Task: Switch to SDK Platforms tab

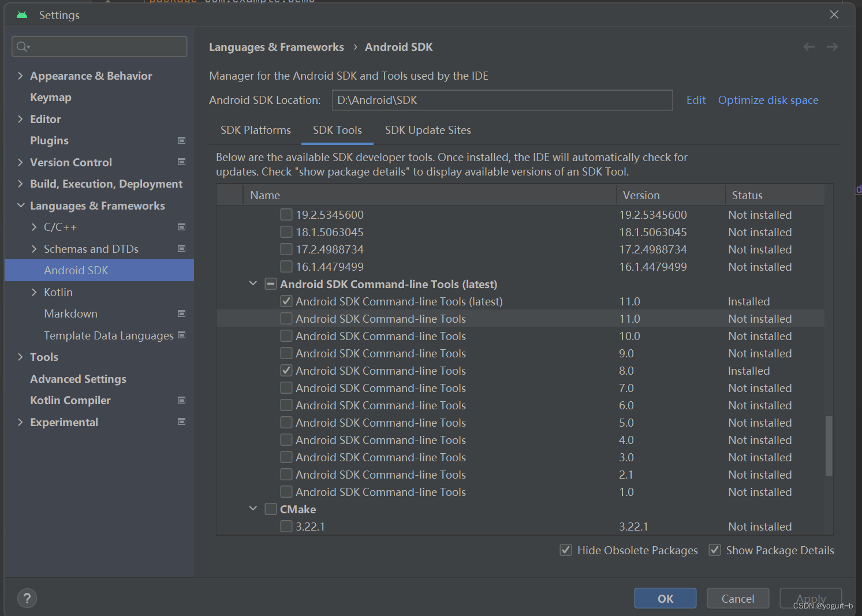Action: [x=255, y=130]
